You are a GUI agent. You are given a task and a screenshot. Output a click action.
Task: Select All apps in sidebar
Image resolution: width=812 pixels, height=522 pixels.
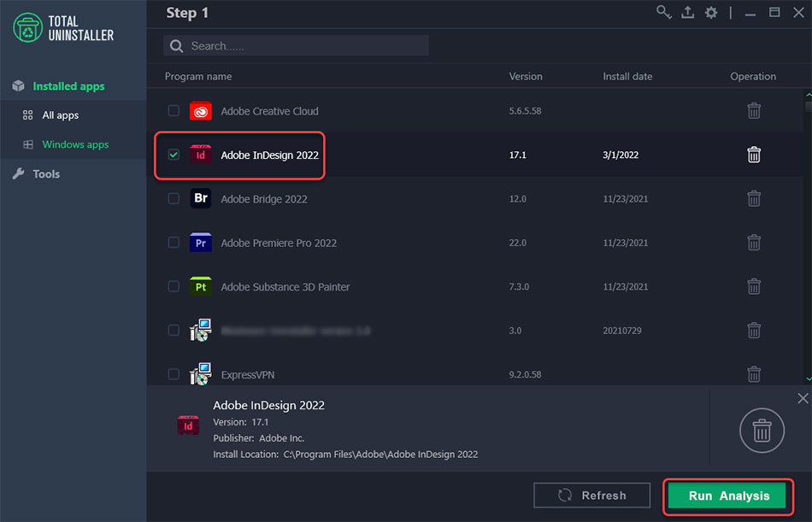coord(61,115)
